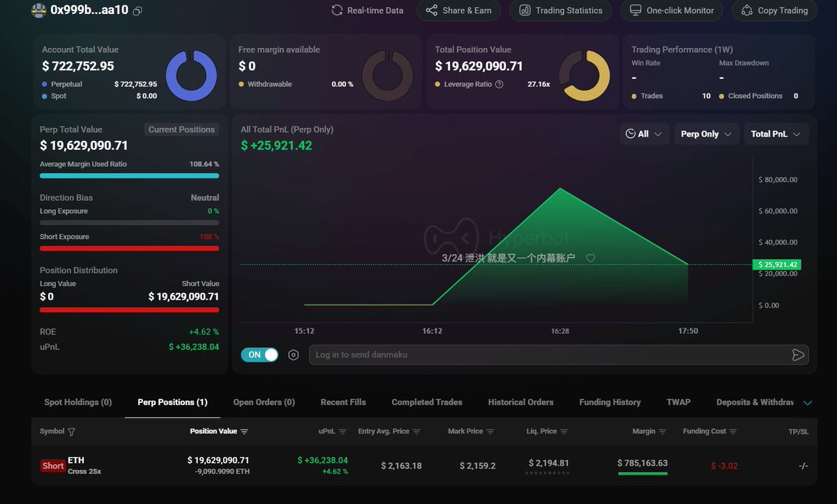Open Trading Statistics
Screen dimensions: 837x504
click(560, 10)
